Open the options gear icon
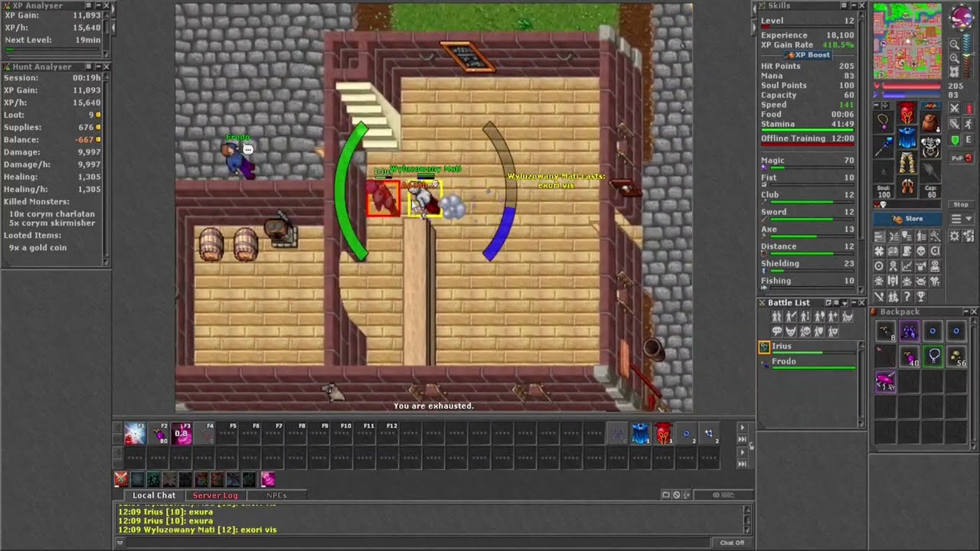This screenshot has height=551, width=980. (955, 235)
